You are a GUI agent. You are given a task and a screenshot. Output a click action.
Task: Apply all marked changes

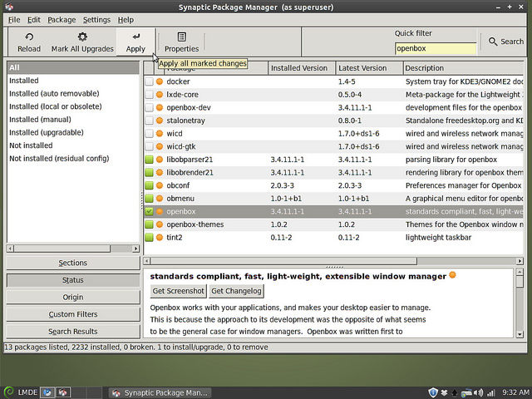click(x=135, y=42)
